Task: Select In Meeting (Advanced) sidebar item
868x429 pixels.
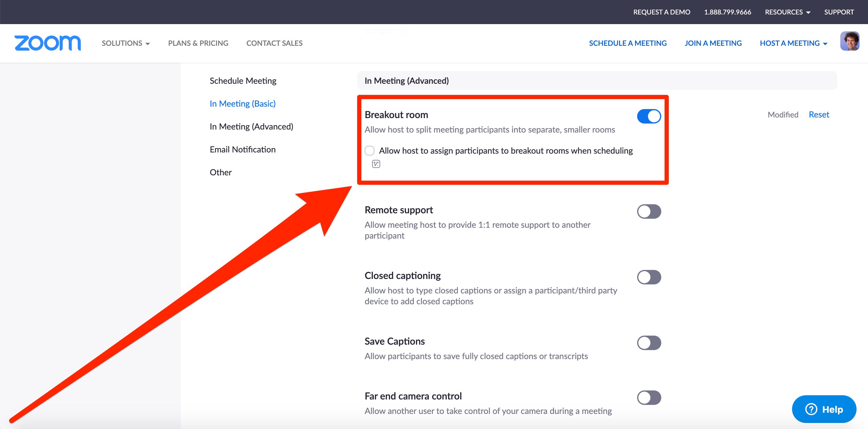Action: [251, 127]
